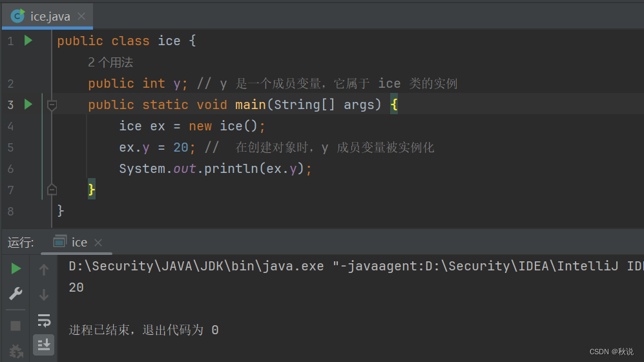Rerun the program with green play button
Image resolution: width=644 pixels, height=362 pixels.
point(16,269)
